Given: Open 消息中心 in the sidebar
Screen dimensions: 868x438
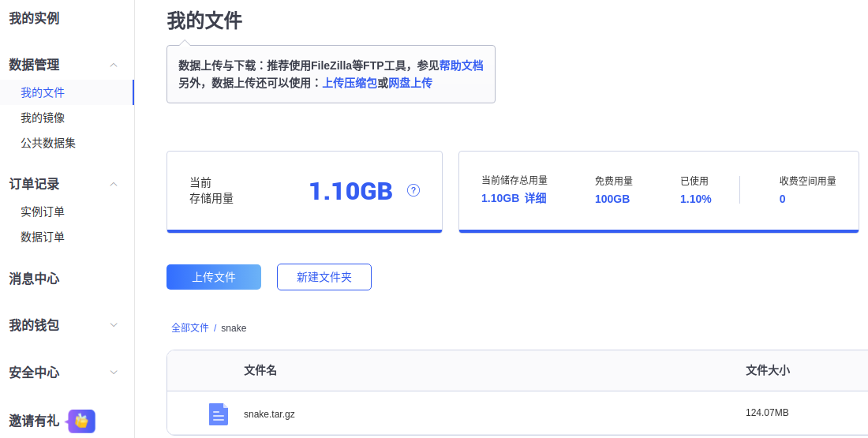Looking at the screenshot, I should (x=34, y=279).
